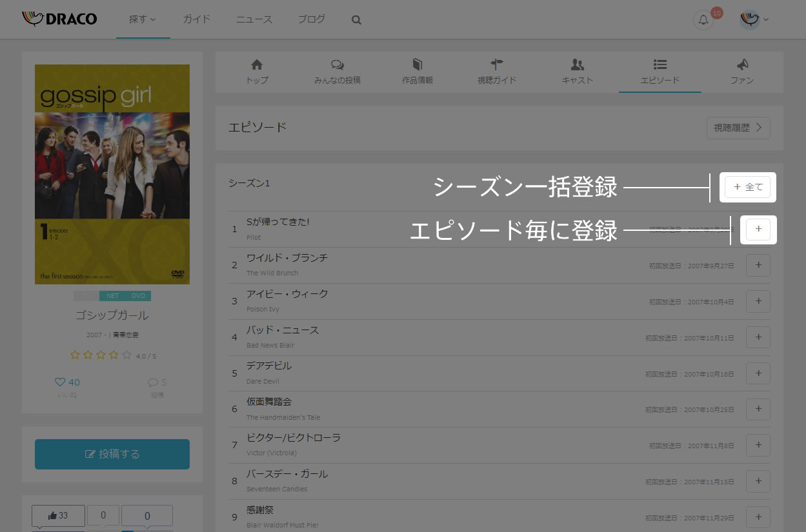Open episode title ビクター/ビクトローラ
Screen dimensions: 806x532
294,438
